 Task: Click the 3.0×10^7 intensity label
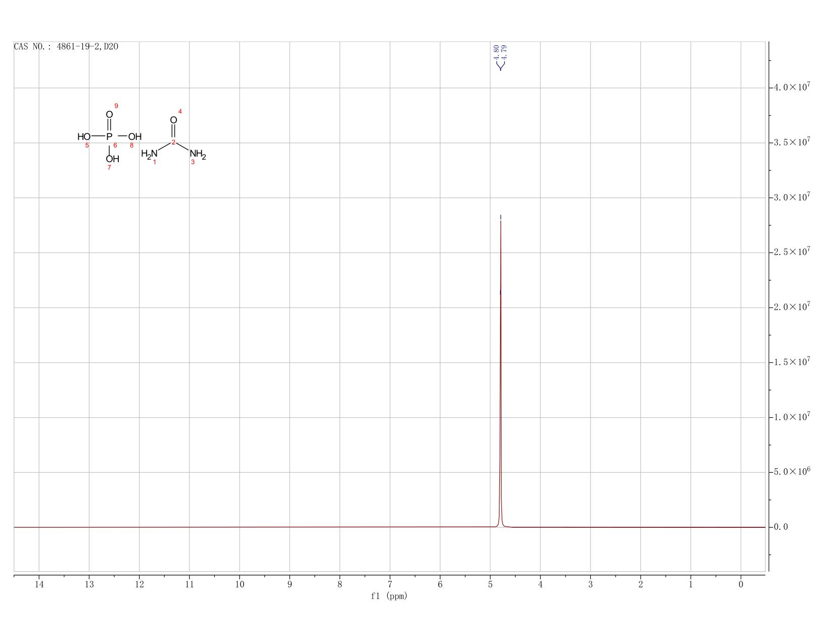pos(792,197)
